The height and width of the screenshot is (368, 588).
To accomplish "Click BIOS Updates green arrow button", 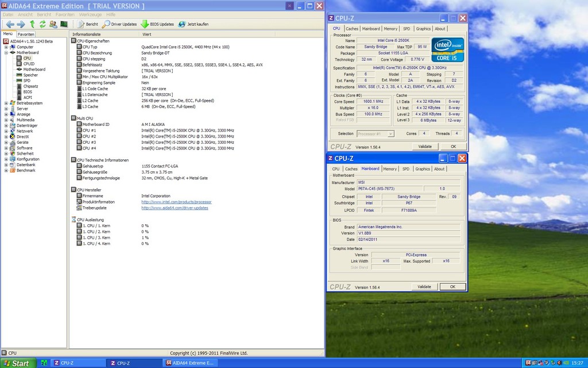I will 157,24.
